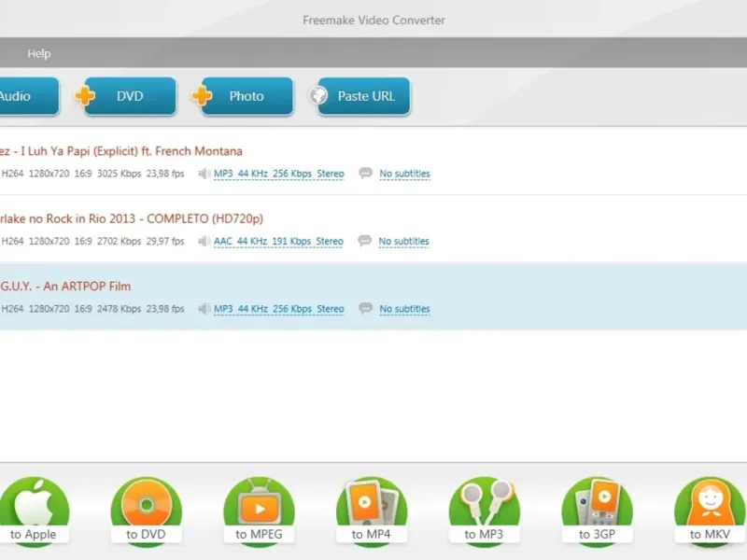Choose the to DVD disc icon
This screenshot has height=560, width=747.
point(147,511)
